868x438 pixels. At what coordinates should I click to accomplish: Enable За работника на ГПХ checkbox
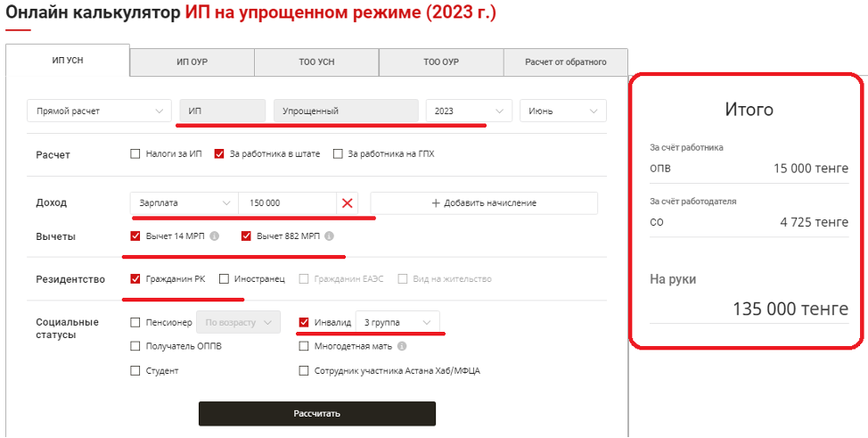click(339, 154)
